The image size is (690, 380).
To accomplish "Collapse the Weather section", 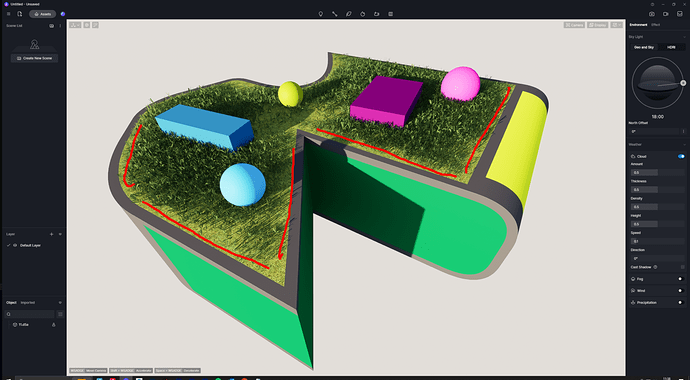I will click(684, 144).
